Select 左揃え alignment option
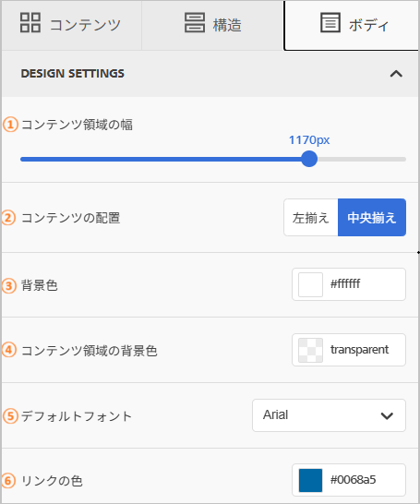Screen dimensions: 420x504 (x=311, y=218)
